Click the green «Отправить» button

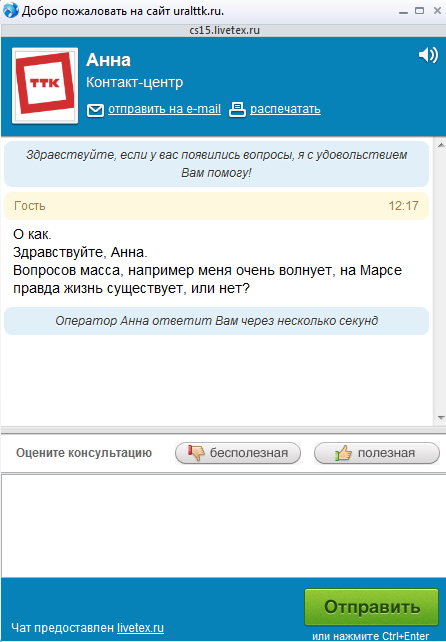click(371, 607)
